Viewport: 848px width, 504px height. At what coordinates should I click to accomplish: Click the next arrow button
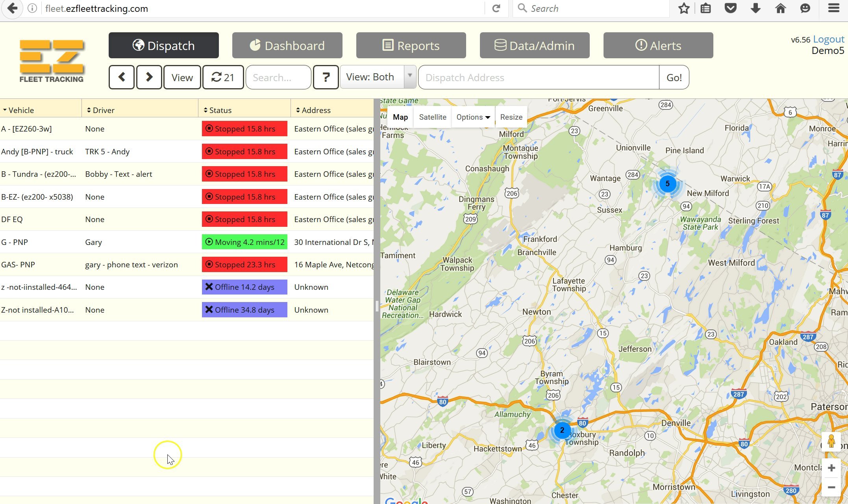click(x=149, y=77)
